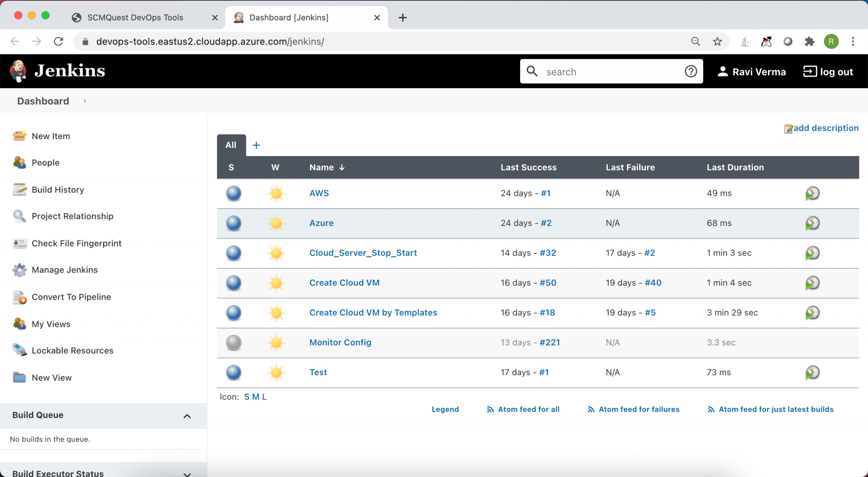The image size is (868, 477).
Task: Open the Cloud_Server_Stop_Start job
Action: point(363,253)
